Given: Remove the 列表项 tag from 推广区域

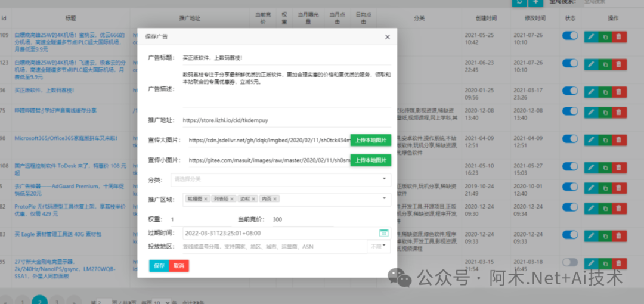Looking at the screenshot, I should click(231, 199).
